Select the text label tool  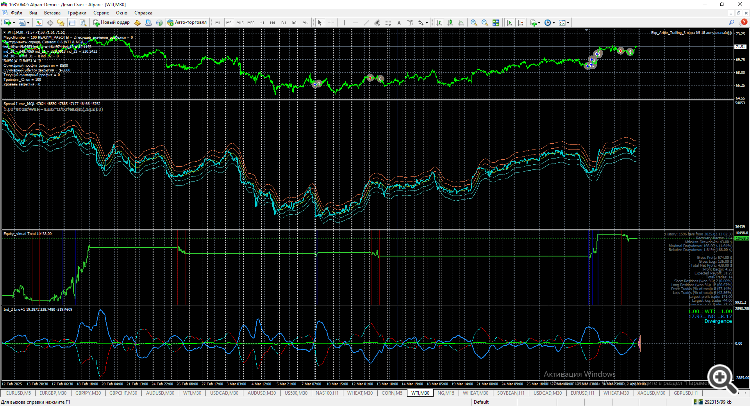[410, 22]
